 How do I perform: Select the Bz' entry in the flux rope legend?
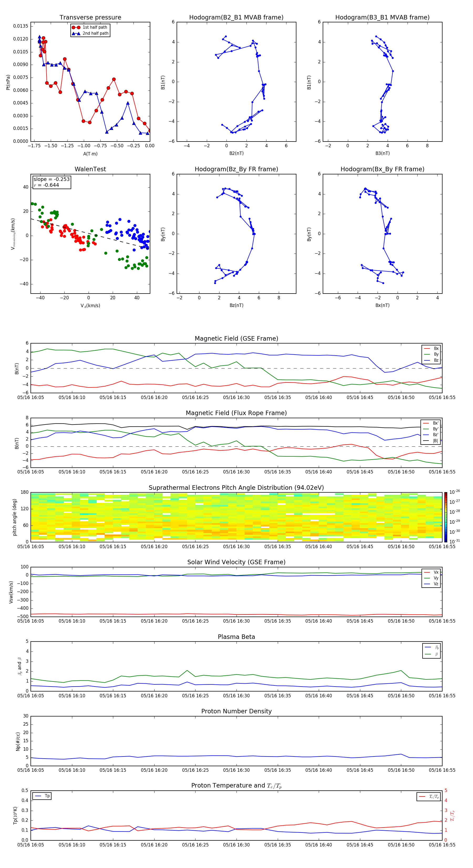[431, 435]
